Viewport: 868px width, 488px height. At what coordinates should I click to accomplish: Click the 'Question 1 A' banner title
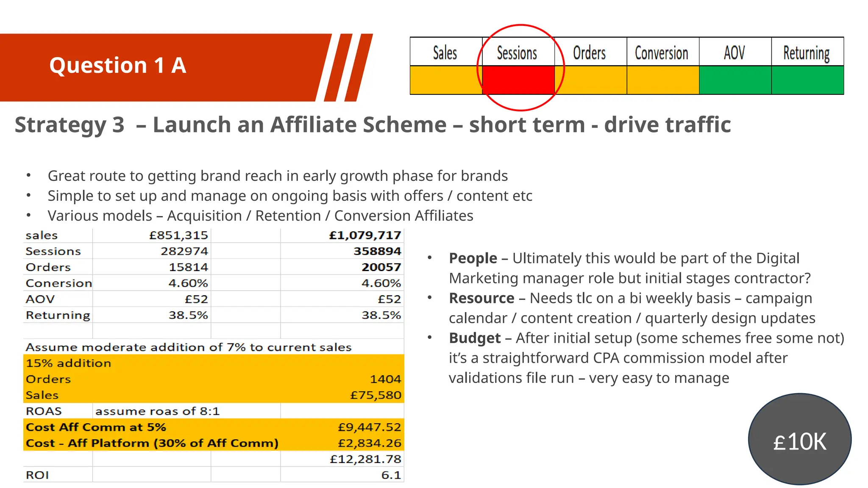click(118, 66)
